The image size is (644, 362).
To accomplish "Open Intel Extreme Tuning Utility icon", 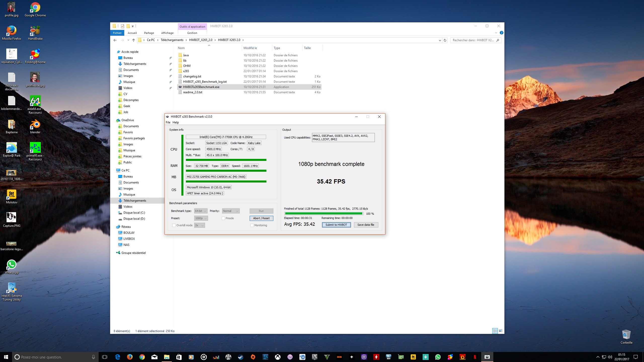I will [x=12, y=292].
